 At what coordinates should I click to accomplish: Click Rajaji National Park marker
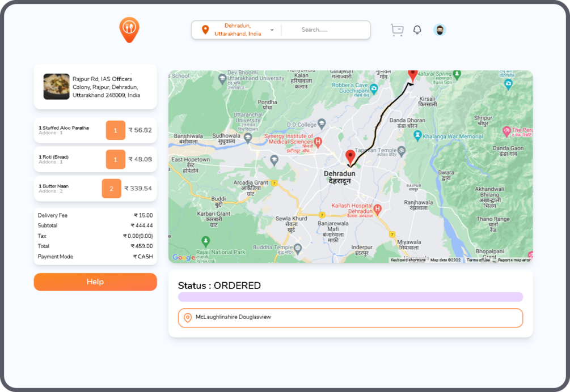(206, 241)
